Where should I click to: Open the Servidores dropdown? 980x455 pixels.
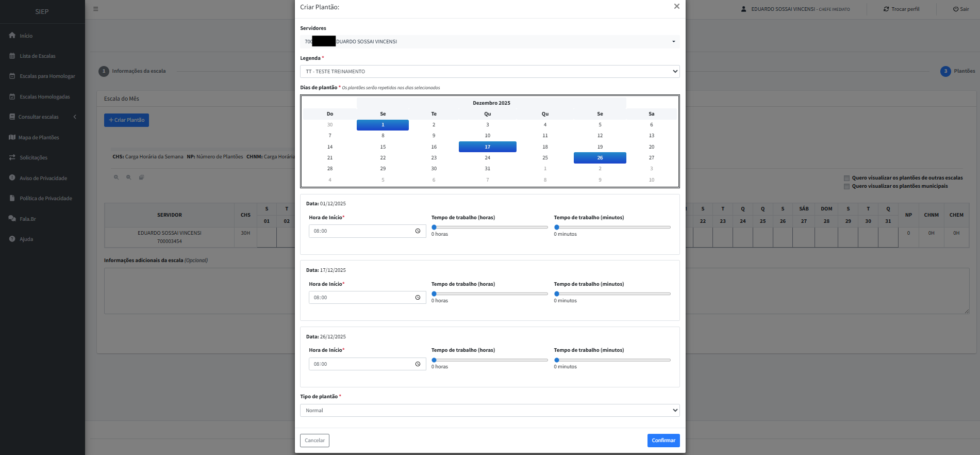coord(489,42)
